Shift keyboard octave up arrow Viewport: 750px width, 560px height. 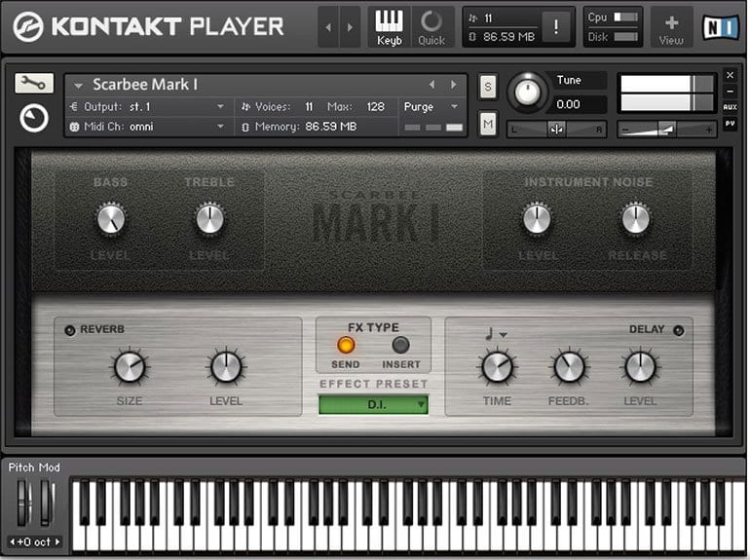[x=57, y=541]
